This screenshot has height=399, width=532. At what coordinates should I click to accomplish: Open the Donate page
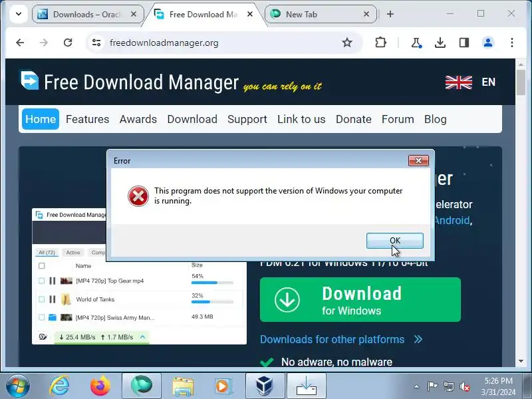(x=354, y=119)
